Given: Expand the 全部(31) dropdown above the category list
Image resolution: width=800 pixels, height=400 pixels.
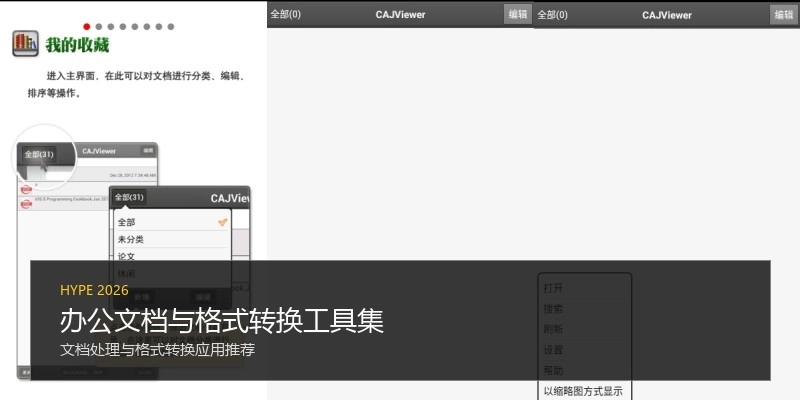Looking at the screenshot, I should [x=129, y=197].
